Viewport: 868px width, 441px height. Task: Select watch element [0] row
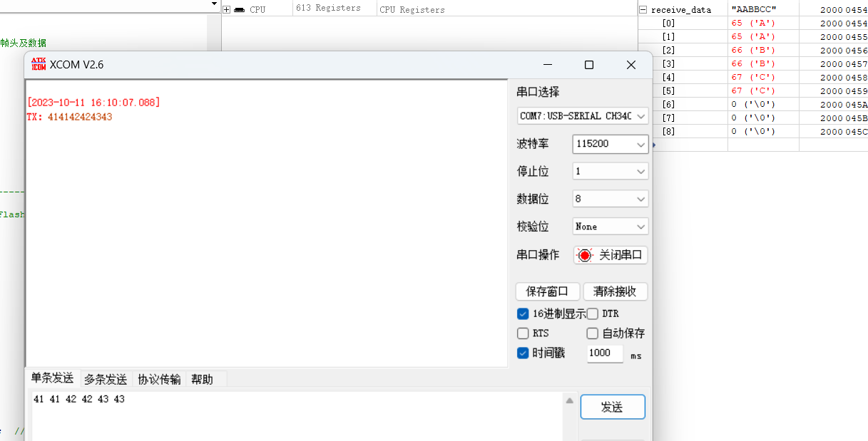coord(752,24)
